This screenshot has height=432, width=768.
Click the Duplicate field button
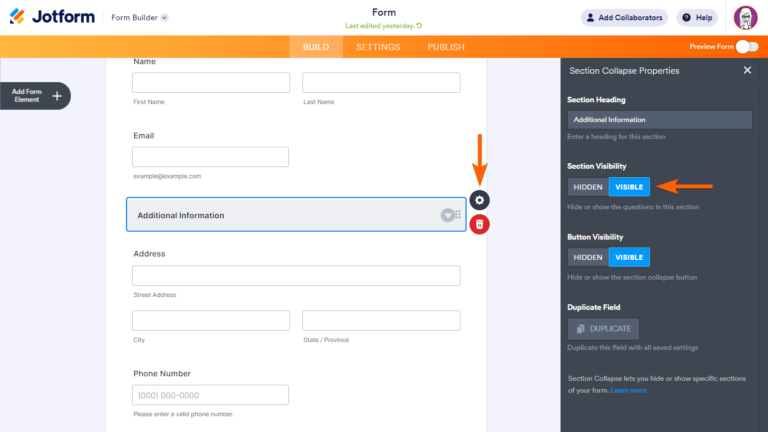pyautogui.click(x=603, y=328)
